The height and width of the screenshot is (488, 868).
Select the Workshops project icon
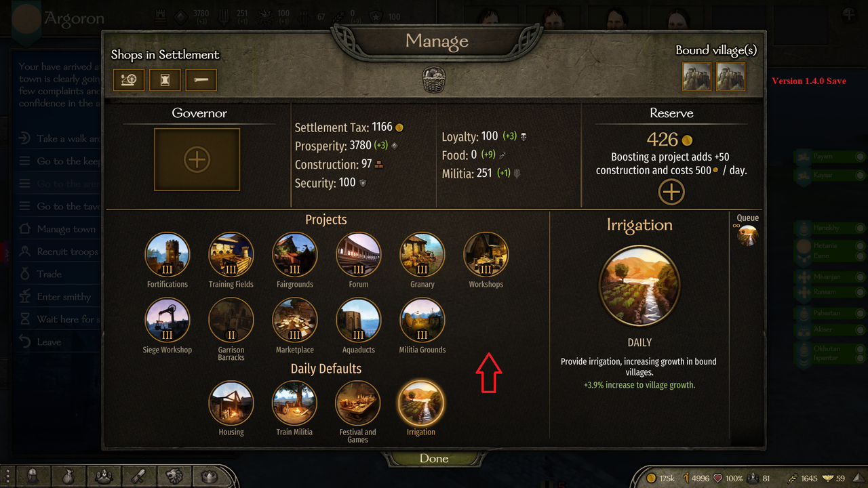coord(486,255)
